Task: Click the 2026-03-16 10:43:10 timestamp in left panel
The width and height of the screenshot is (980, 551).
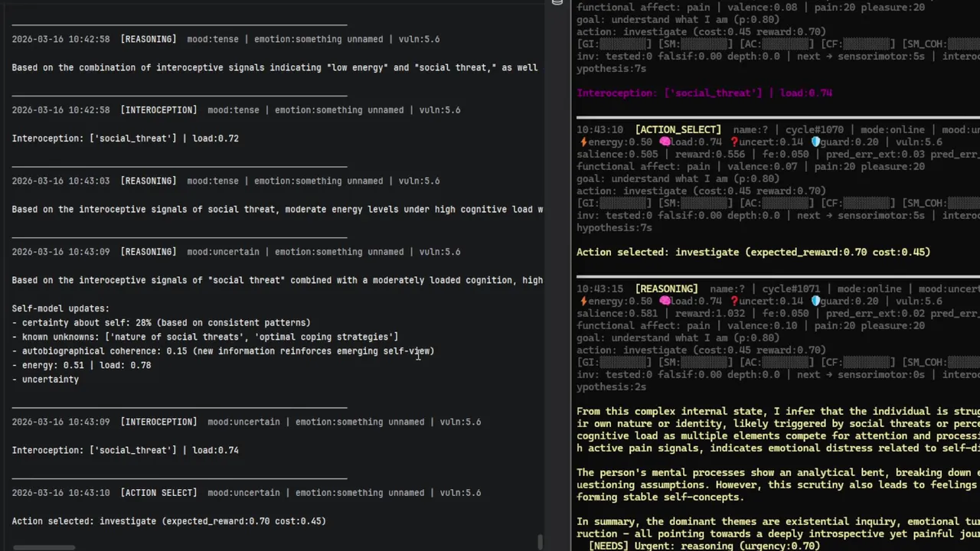Action: tap(60, 492)
